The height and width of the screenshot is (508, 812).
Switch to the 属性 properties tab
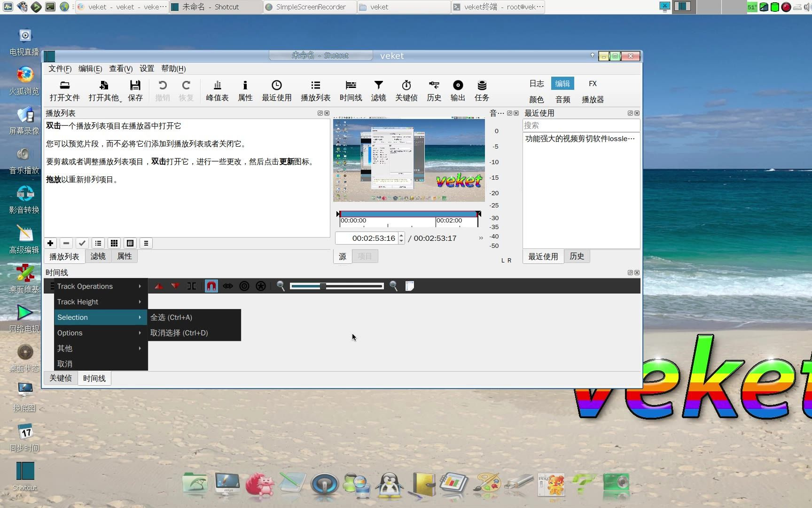click(124, 256)
